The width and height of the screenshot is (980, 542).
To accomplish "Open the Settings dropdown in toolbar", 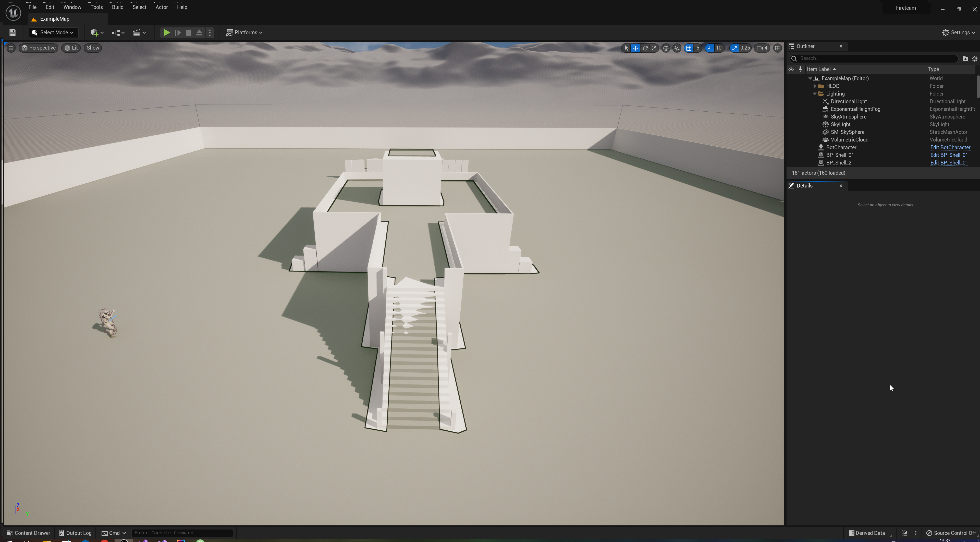I will pyautogui.click(x=958, y=32).
